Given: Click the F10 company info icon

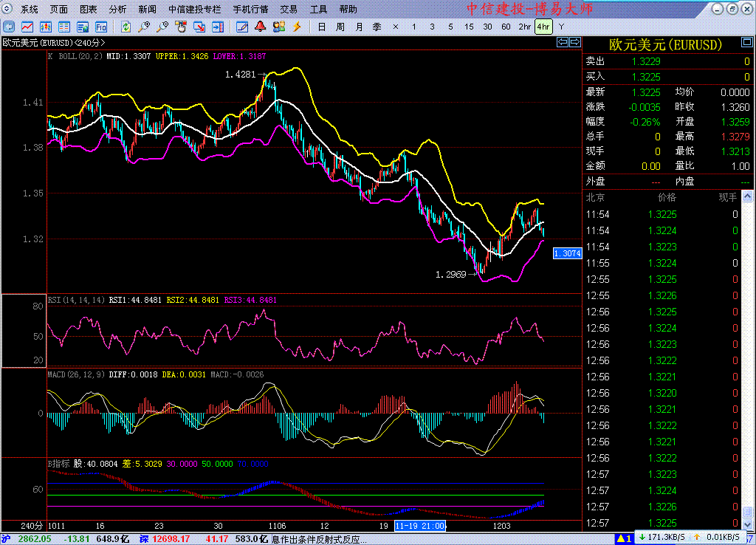Looking at the screenshot, I should [101, 27].
